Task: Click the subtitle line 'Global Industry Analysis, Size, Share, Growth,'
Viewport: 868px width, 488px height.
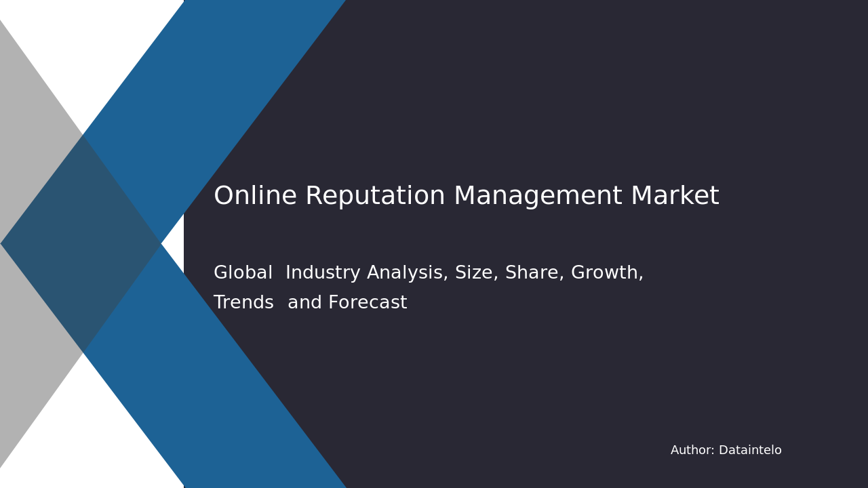Action: point(429,273)
